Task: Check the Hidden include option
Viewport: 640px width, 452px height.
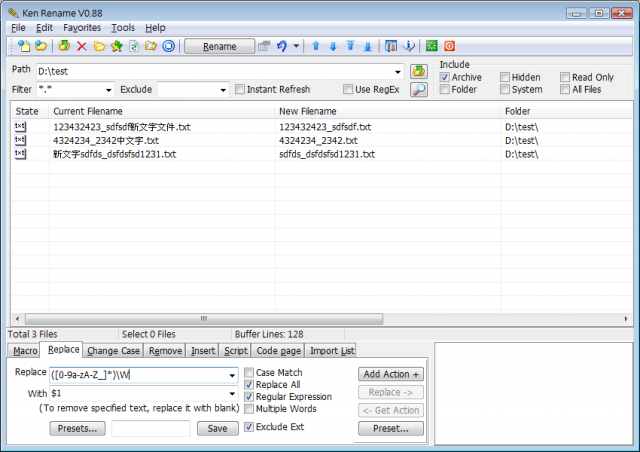Action: click(x=505, y=77)
